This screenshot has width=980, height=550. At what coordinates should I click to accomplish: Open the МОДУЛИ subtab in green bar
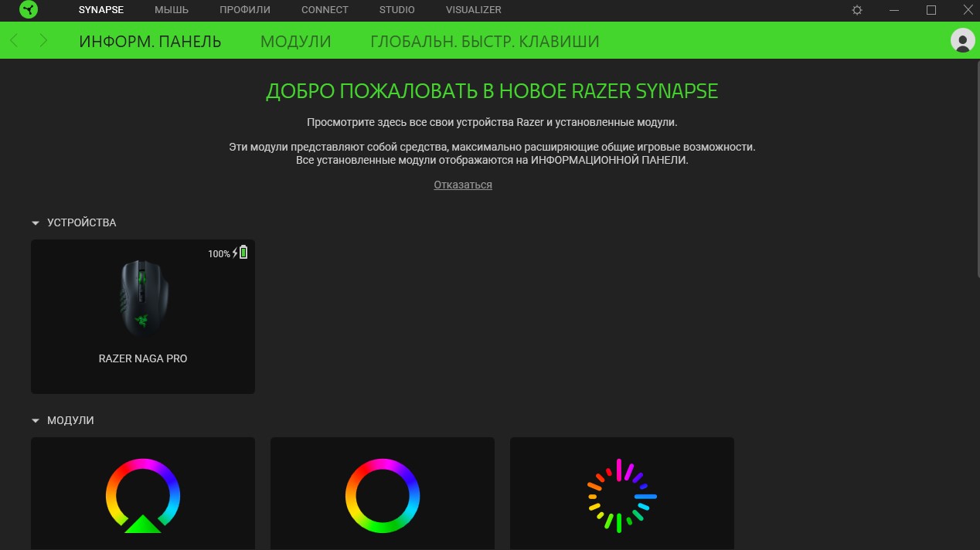pos(295,42)
